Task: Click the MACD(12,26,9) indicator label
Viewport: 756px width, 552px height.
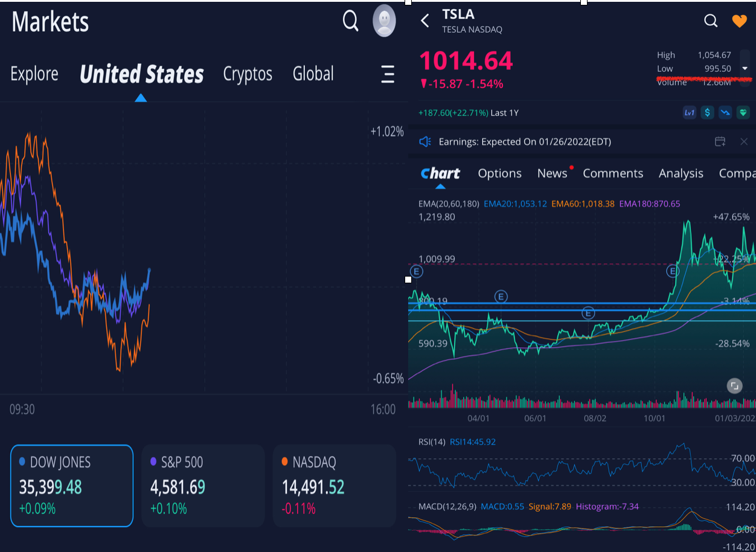Action: (446, 506)
